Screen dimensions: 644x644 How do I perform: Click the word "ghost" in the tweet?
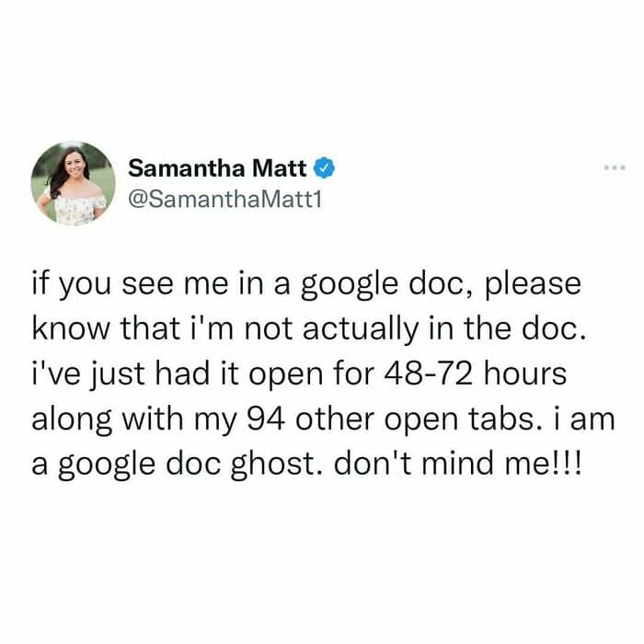[x=278, y=466]
